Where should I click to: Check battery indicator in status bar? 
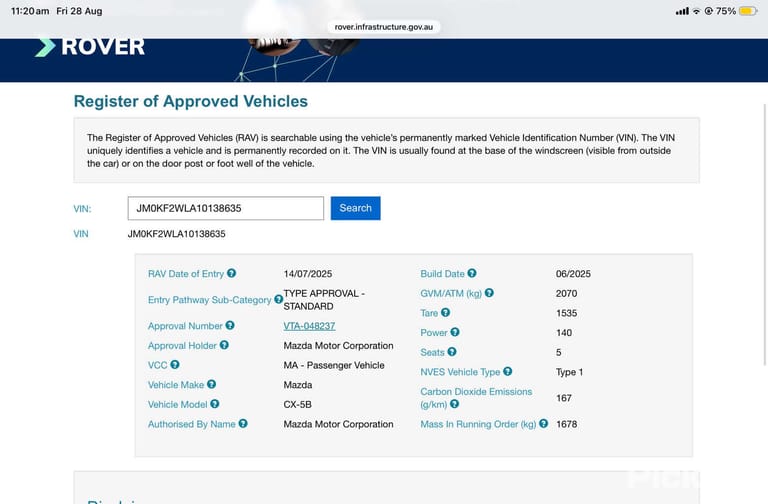(x=748, y=11)
